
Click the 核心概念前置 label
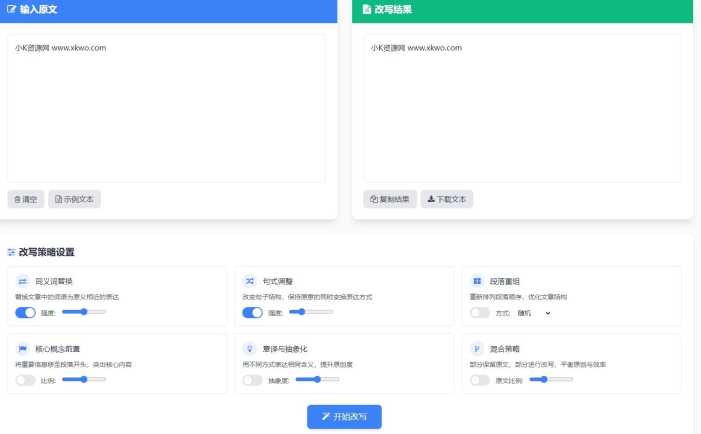click(57, 349)
